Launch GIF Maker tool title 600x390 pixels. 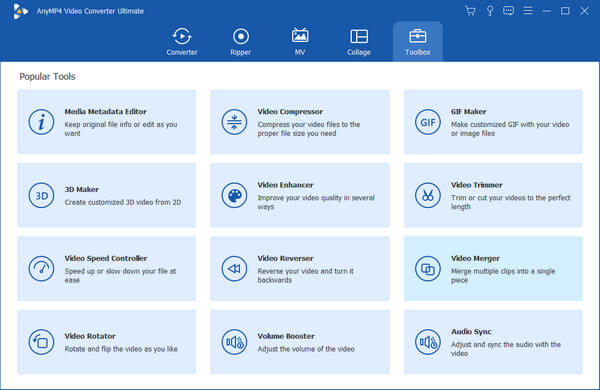tap(468, 112)
